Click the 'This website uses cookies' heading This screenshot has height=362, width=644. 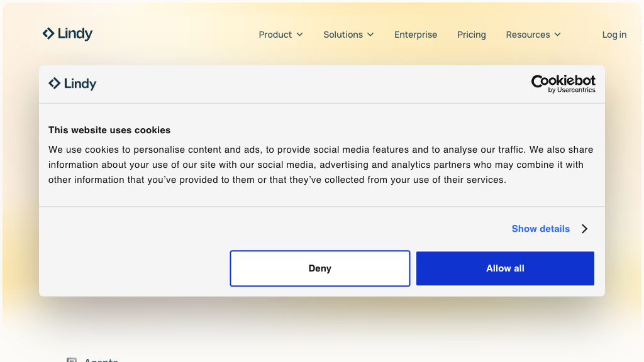pyautogui.click(x=109, y=130)
